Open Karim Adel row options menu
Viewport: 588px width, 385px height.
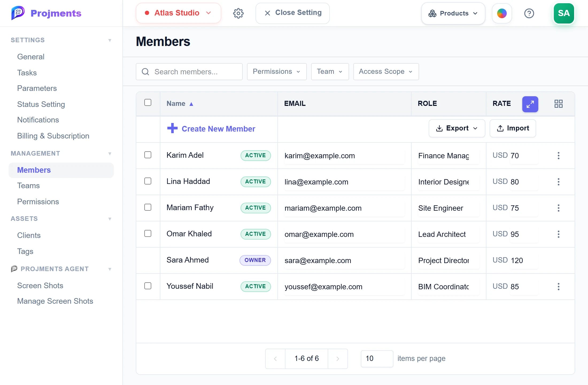pyautogui.click(x=558, y=156)
